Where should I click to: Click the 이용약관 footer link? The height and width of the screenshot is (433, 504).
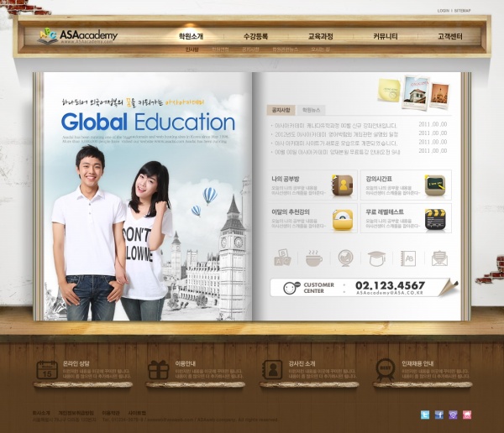pos(111,413)
